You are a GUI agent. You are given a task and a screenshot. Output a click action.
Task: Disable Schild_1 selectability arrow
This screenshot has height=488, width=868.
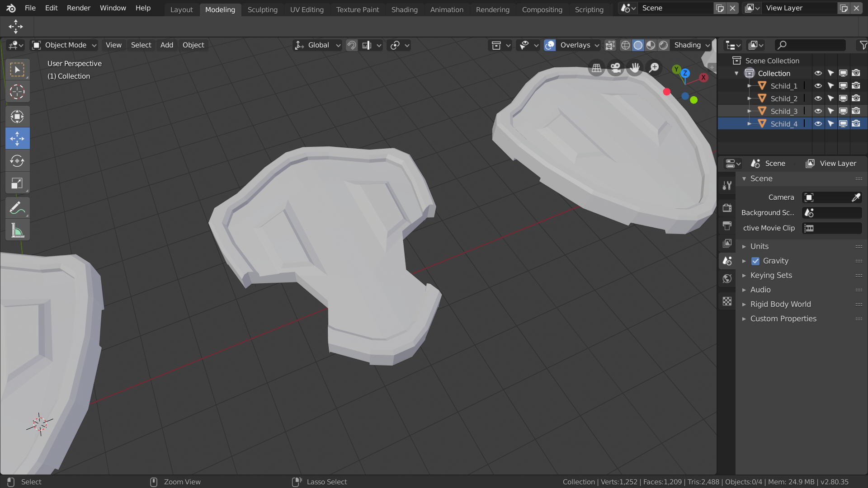coord(830,86)
